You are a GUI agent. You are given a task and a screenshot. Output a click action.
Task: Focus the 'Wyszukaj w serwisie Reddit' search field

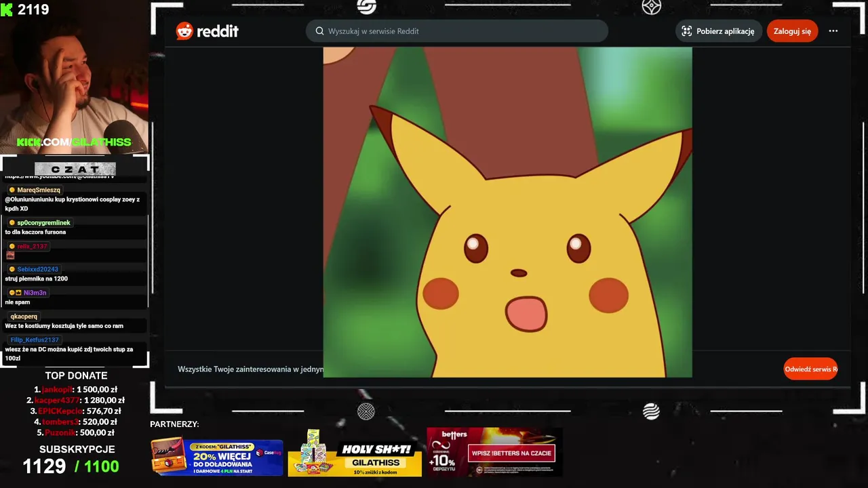[x=456, y=31]
